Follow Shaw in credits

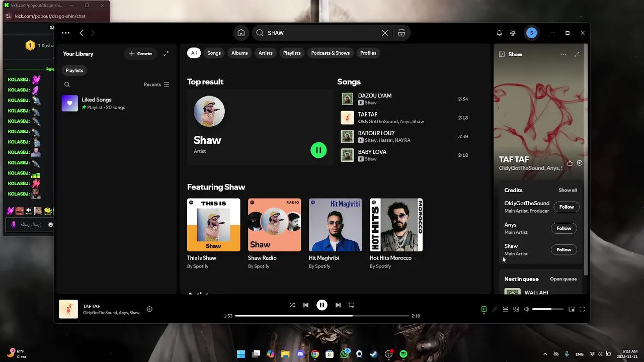point(564,249)
